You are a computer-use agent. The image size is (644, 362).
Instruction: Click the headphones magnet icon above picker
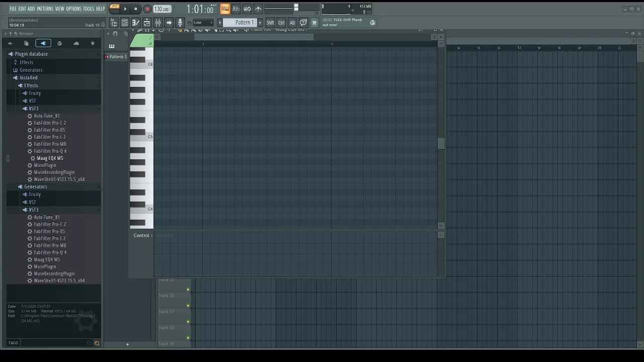click(115, 34)
